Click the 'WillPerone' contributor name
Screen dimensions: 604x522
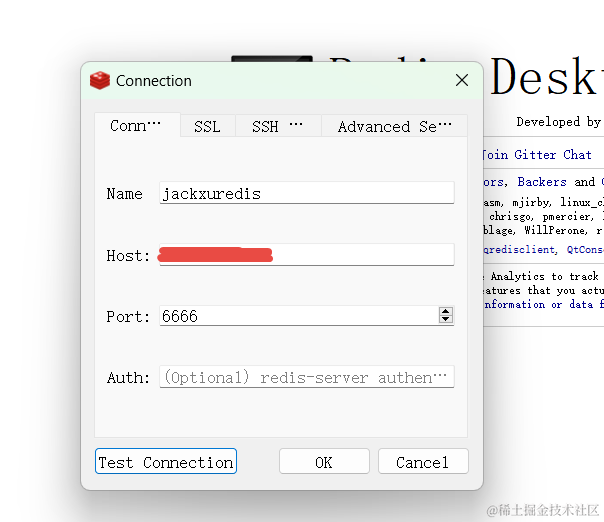[x=555, y=230]
